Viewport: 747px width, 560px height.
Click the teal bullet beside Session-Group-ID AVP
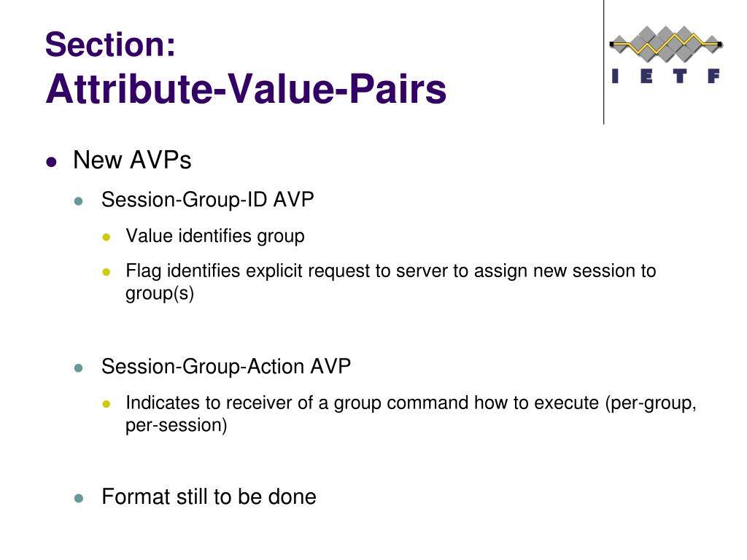[79, 201]
